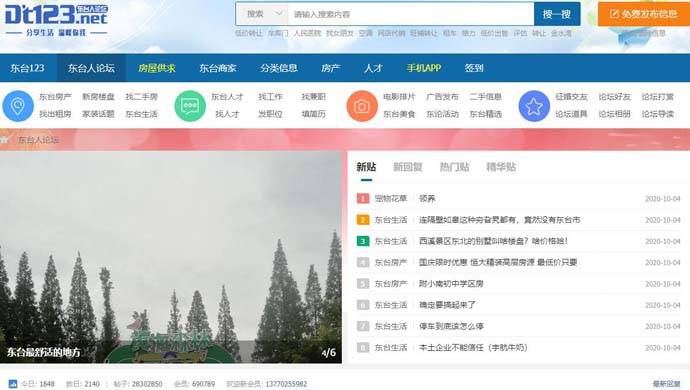Image resolution: width=690 pixels, height=390 pixels.
Task: Switch to the 精华贴 tab
Action: coord(501,167)
